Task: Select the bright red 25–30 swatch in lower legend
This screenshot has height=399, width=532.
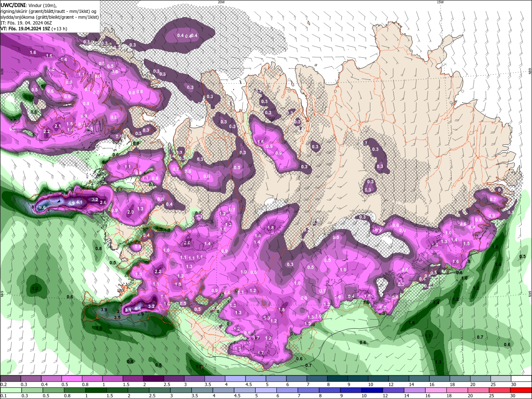Action: [521, 390]
